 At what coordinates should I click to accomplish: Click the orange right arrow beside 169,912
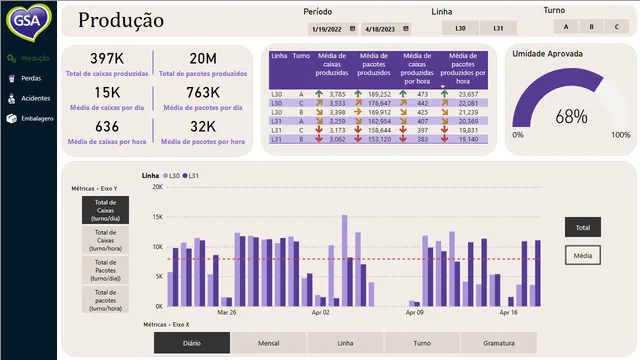tap(358, 112)
